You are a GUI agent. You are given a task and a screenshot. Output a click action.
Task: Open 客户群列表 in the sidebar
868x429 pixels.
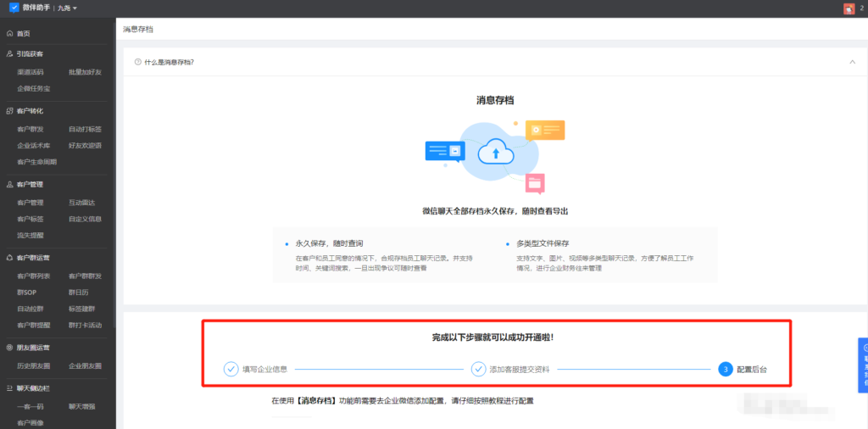pyautogui.click(x=34, y=276)
